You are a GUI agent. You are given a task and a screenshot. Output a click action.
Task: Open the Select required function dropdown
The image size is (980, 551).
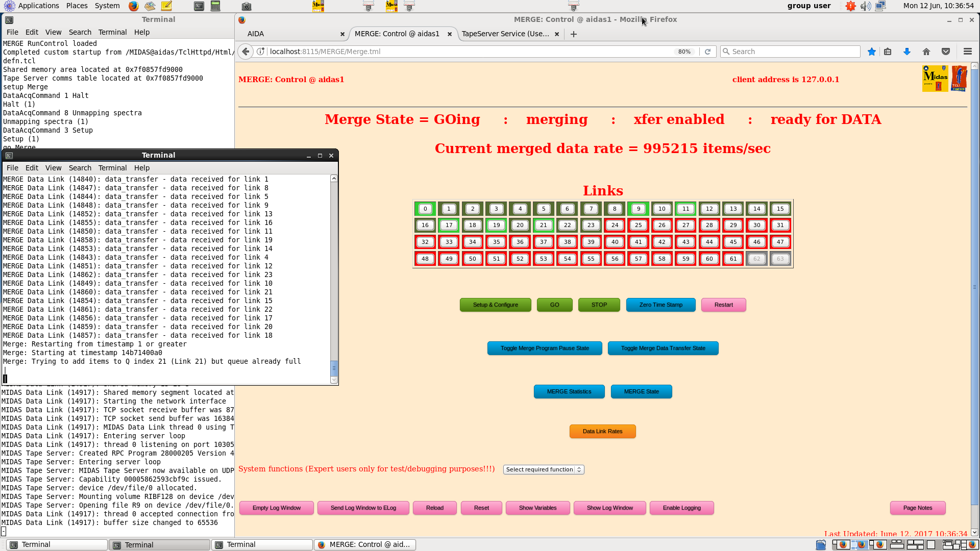[x=544, y=469]
